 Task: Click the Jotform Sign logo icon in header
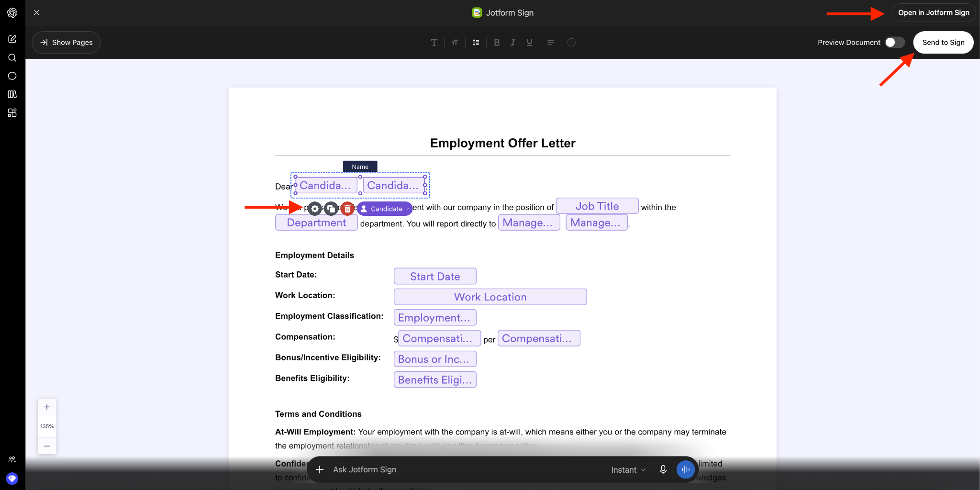click(x=477, y=13)
